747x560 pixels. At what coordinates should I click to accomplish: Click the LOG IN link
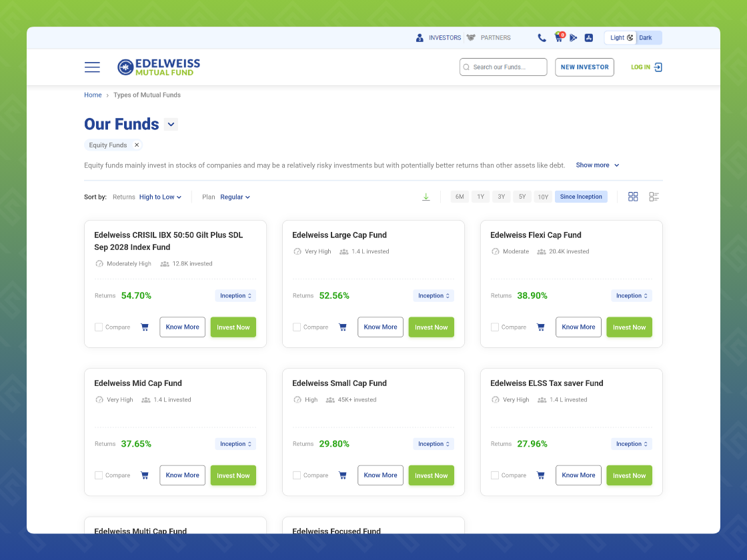[640, 67]
